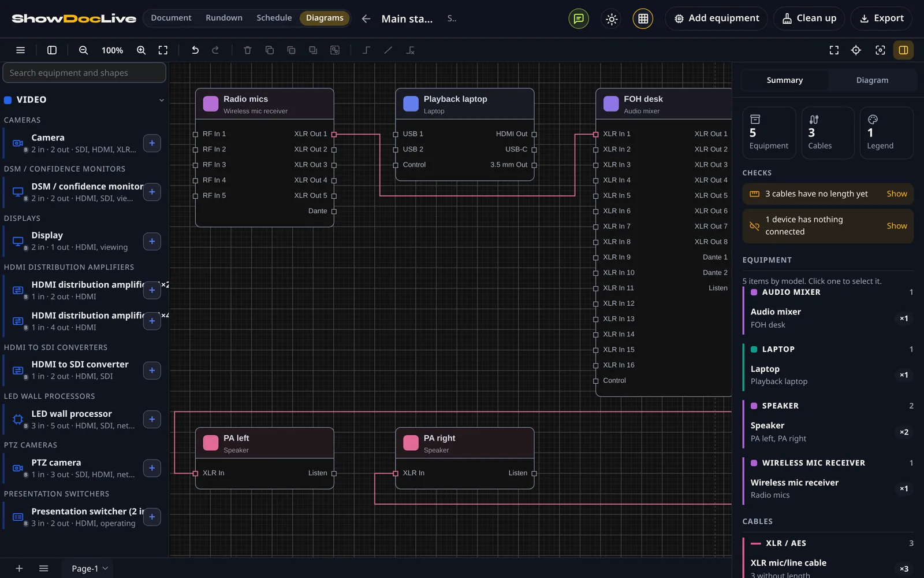Open the hamburger menu in the toolbar
Image resolution: width=924 pixels, height=578 pixels.
(20, 50)
